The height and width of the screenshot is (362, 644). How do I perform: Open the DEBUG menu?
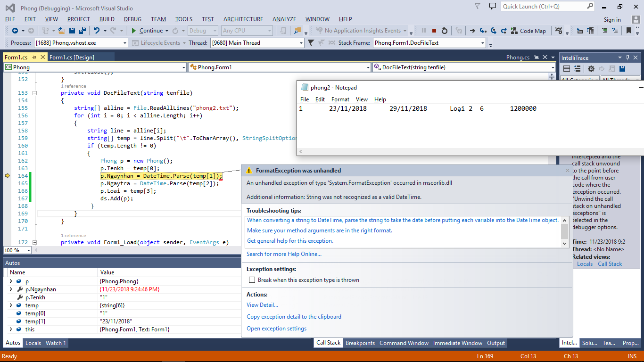tap(132, 19)
